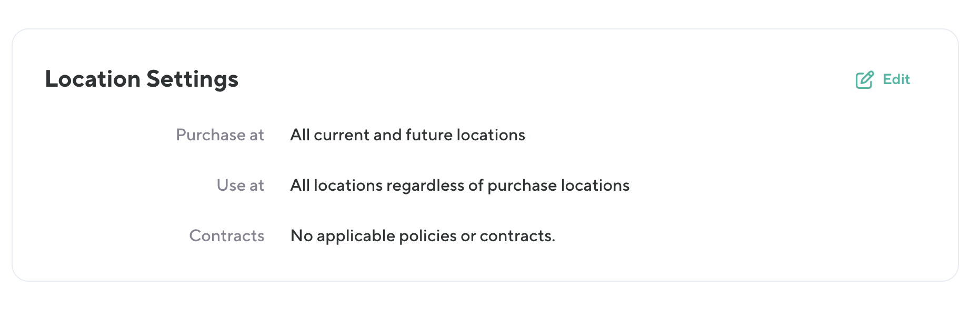This screenshot has height=309, width=980.
Task: Open the Edit link for Location Settings
Action: point(896,79)
